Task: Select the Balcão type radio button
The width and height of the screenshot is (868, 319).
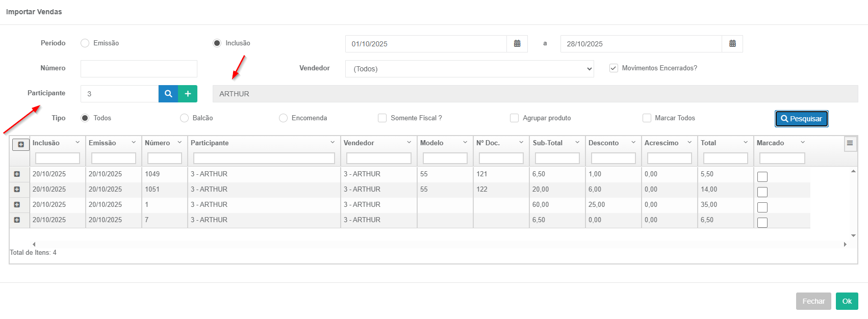Action: point(184,118)
